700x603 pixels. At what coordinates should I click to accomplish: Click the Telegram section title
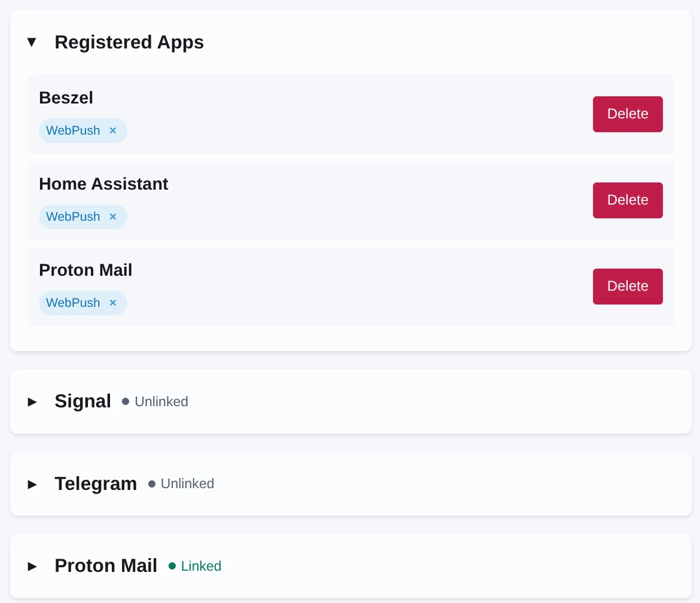96,484
